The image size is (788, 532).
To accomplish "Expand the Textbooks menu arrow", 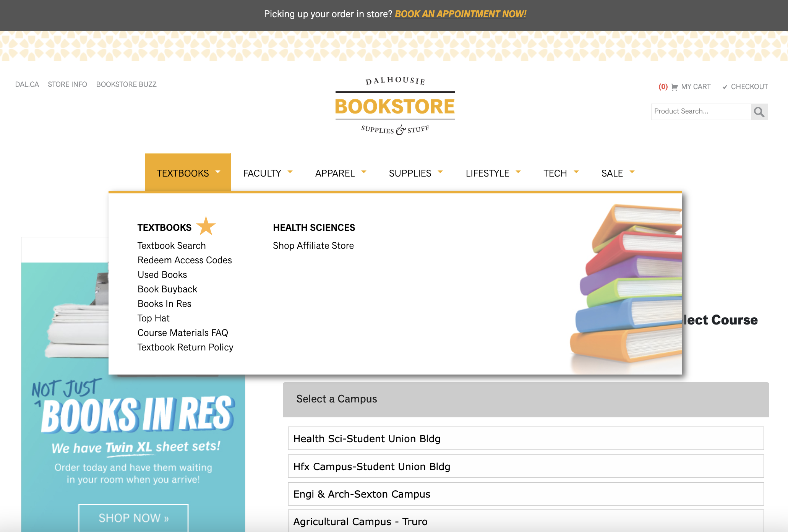I will coord(218,172).
